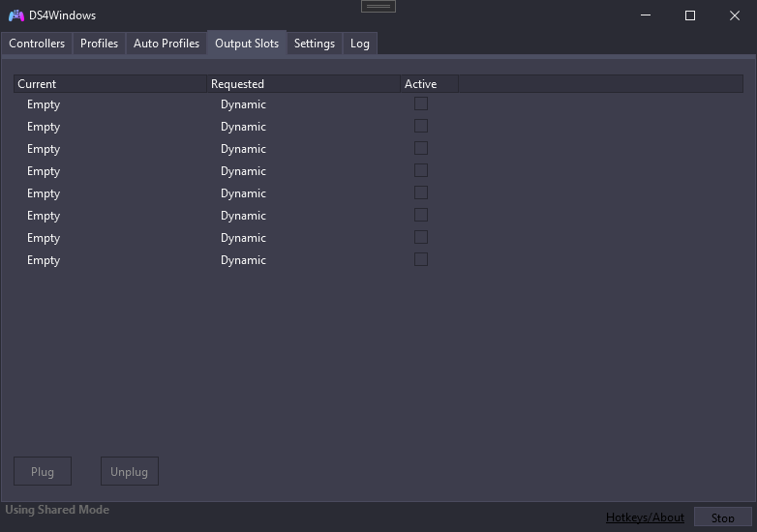Click the Unplug button
Screen dimensions: 757x532
pos(130,471)
